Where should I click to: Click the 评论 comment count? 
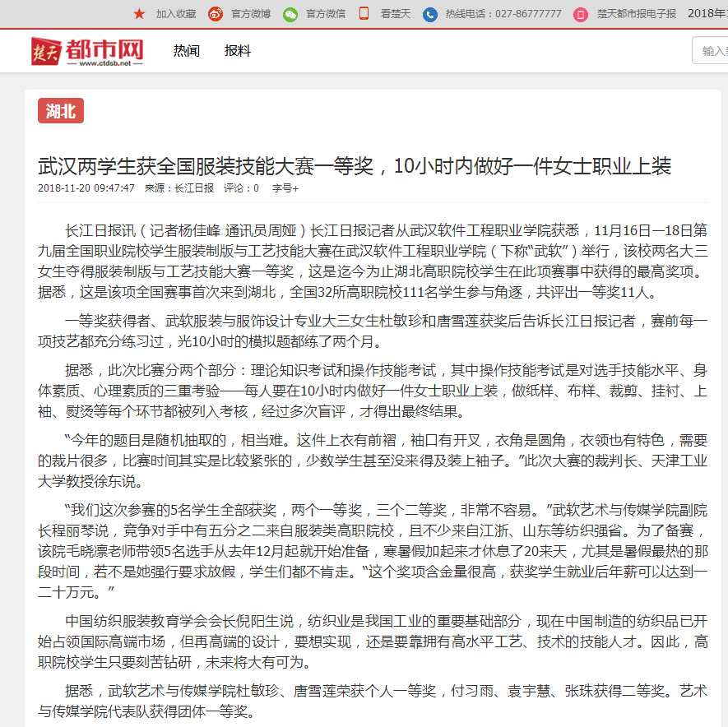click(241, 188)
